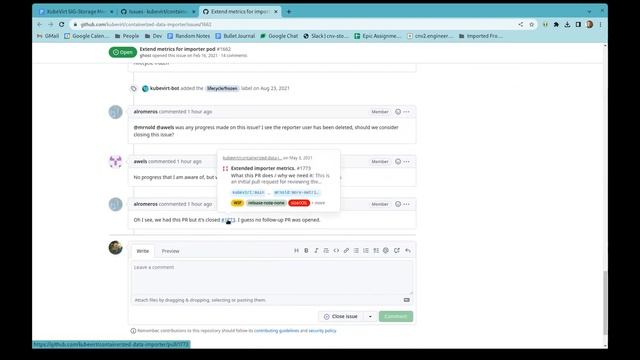The height and width of the screenshot is (360, 640).
Task: Click the Close issue button
Action: point(340,316)
